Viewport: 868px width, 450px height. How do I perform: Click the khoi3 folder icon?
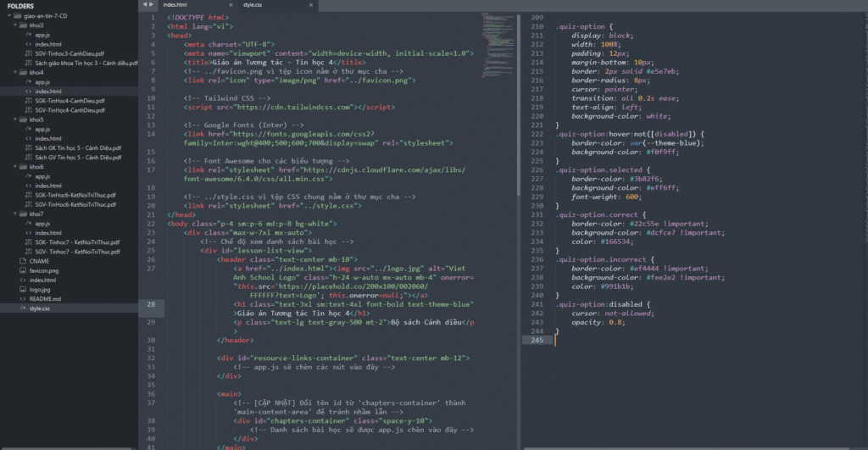pyautogui.click(x=23, y=25)
